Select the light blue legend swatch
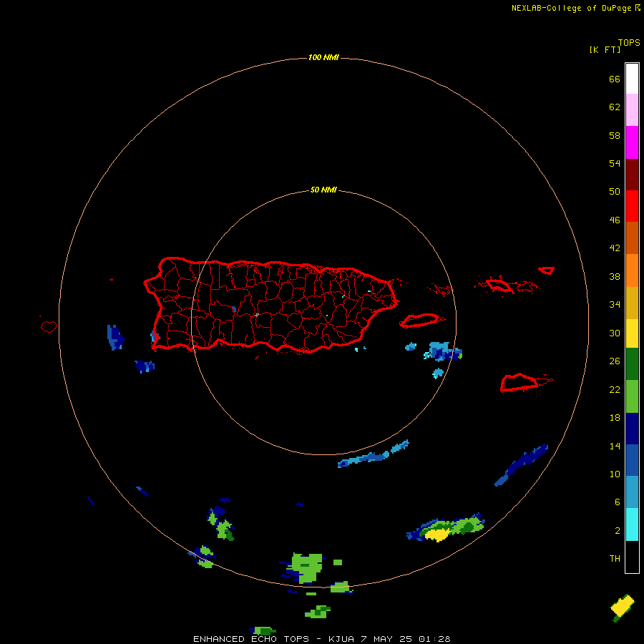Image resolution: width=644 pixels, height=644 pixels. (x=632, y=492)
